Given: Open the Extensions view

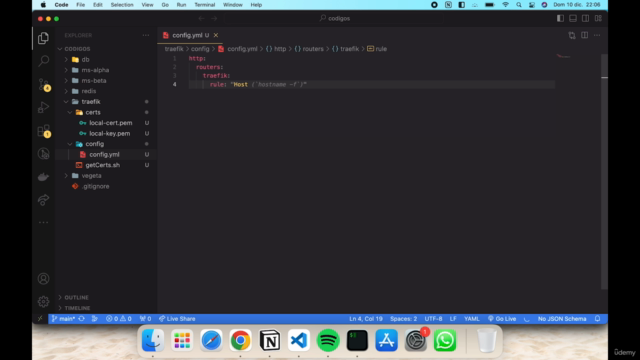Looking at the screenshot, I should [43, 131].
